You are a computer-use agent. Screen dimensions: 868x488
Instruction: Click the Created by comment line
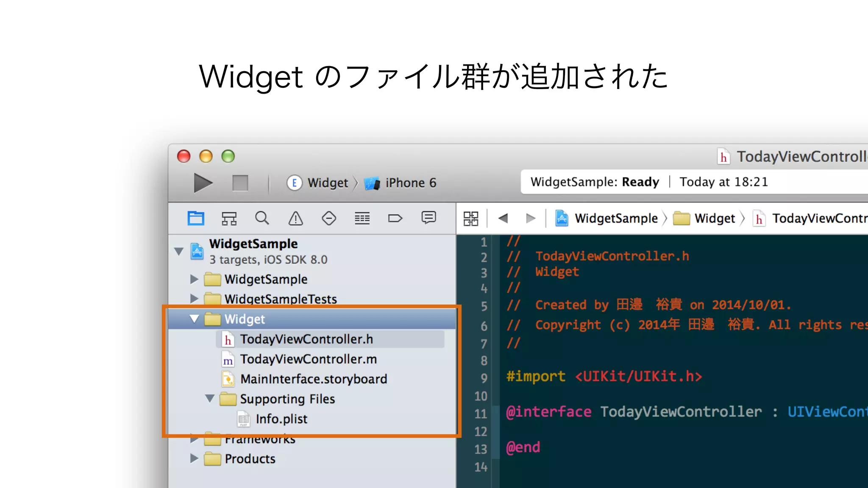tap(649, 305)
